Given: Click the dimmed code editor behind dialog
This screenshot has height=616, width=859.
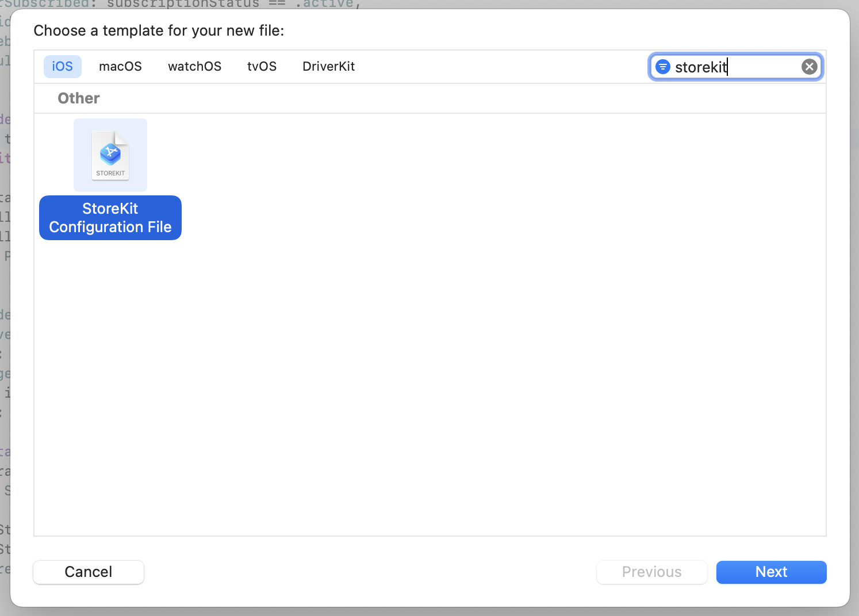Looking at the screenshot, I should pyautogui.click(x=5, y=345).
